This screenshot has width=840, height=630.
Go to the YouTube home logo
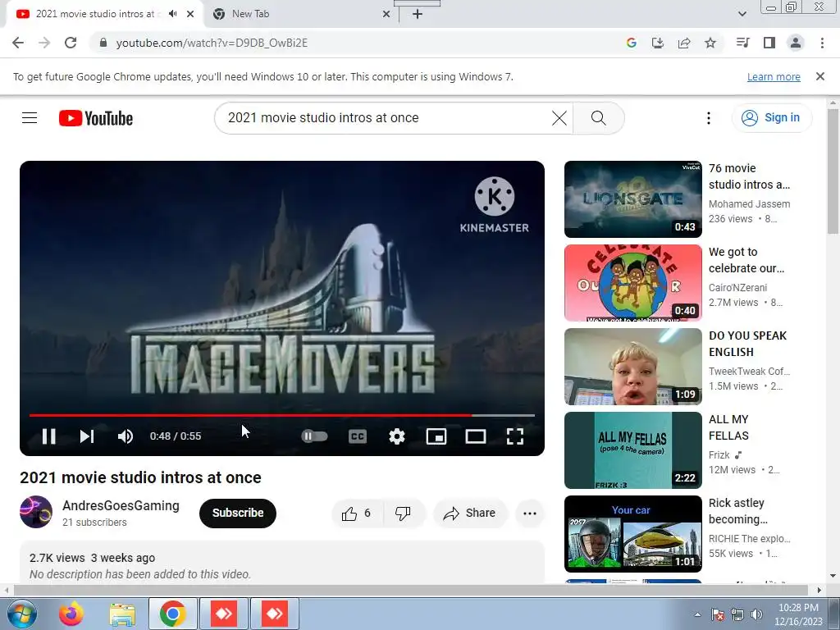coord(96,118)
